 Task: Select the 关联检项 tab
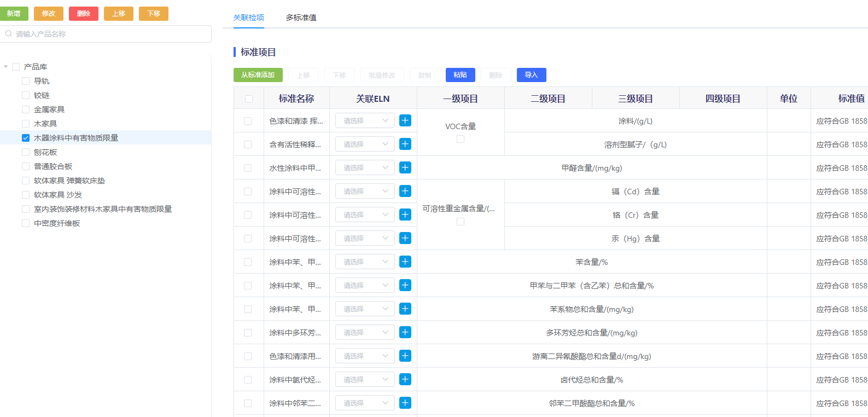click(x=248, y=18)
